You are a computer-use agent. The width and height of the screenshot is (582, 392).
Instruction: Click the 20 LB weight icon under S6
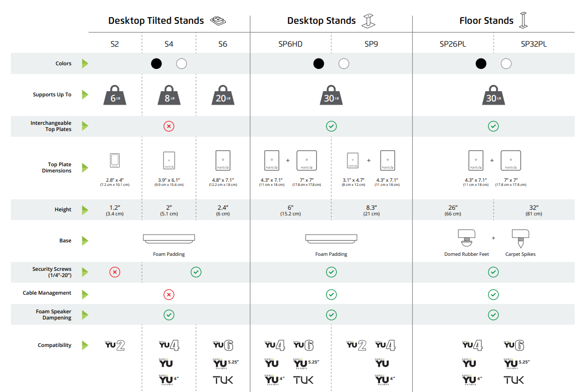click(223, 95)
